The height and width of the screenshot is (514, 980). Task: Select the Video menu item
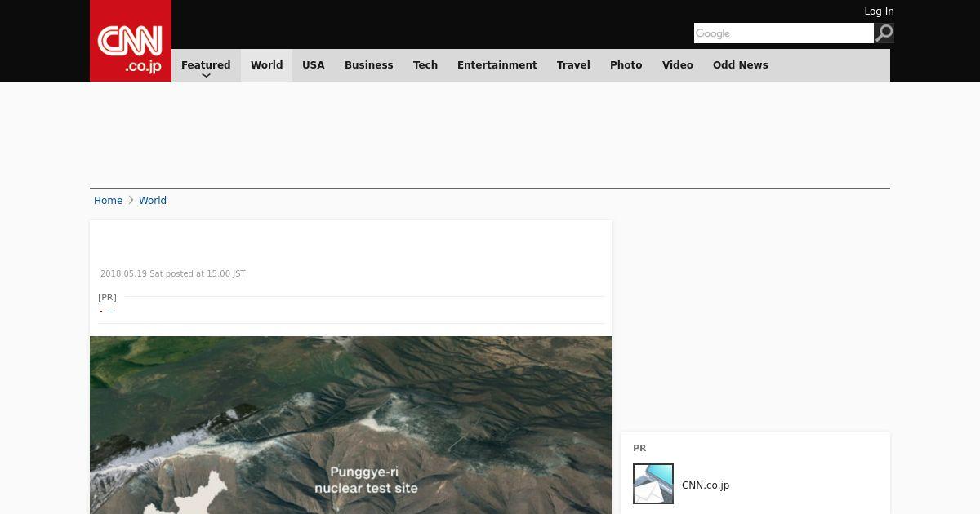678,65
